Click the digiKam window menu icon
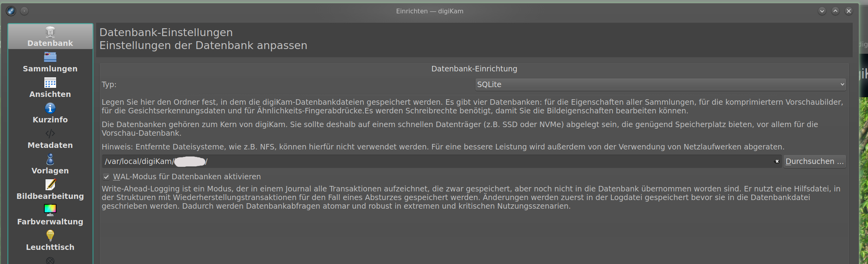 11,11
